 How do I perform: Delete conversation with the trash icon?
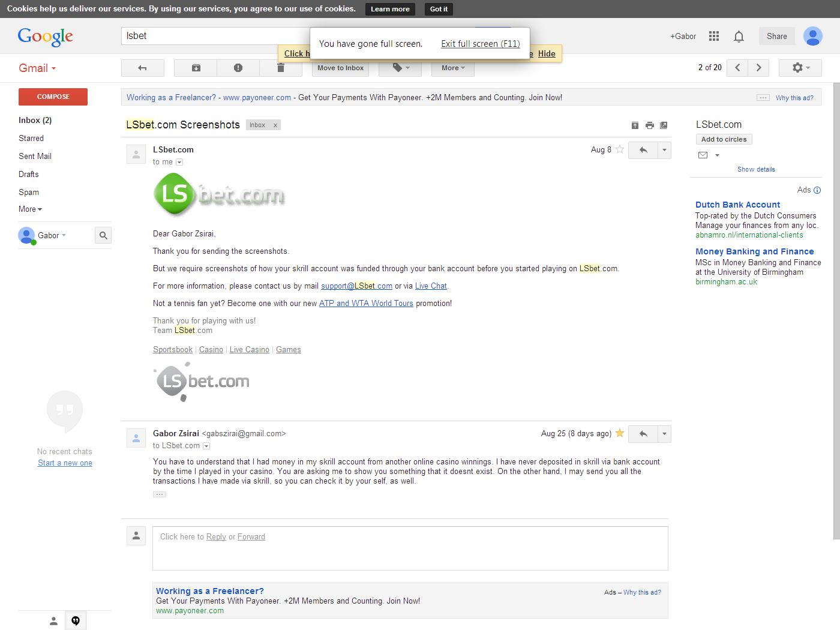280,68
